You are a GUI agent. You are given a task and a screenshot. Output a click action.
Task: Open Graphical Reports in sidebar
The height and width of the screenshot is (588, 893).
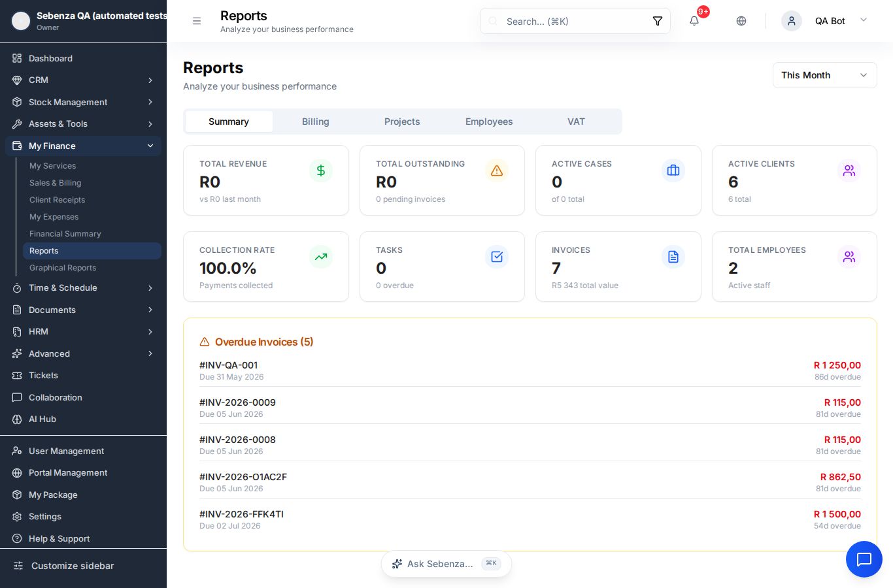tap(92, 268)
